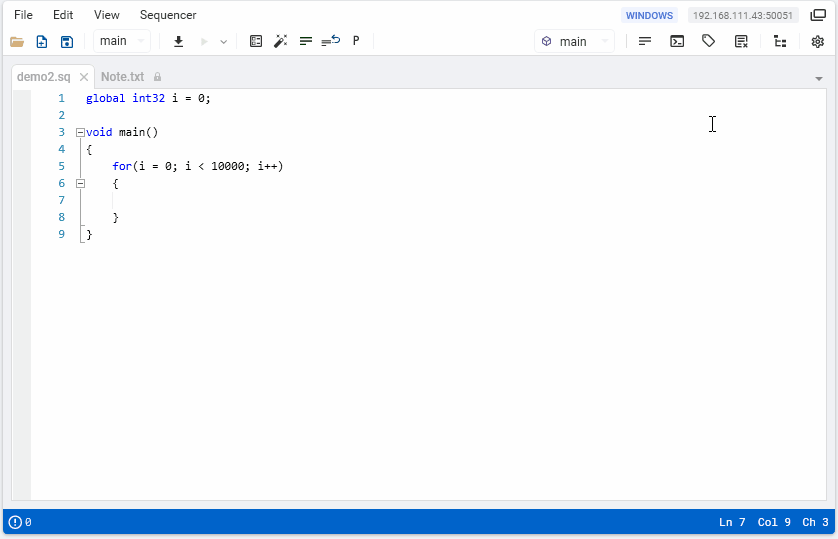
Task: Click the 192.168.111.43:50051 address
Action: pyautogui.click(x=743, y=15)
